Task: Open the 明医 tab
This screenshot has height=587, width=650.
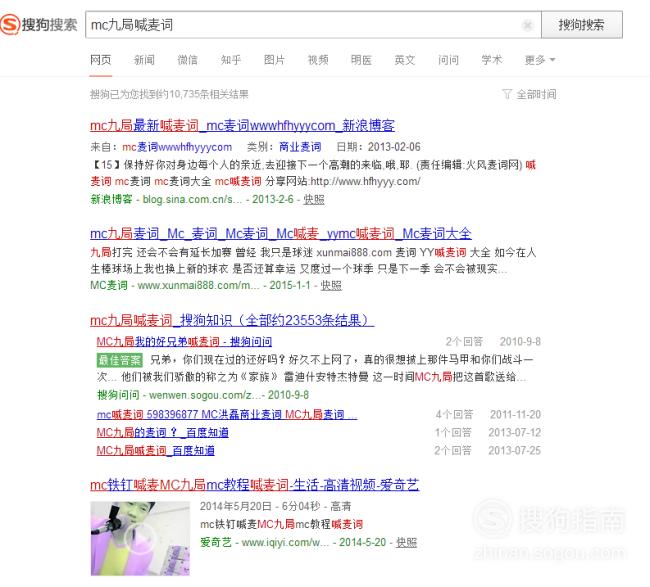Action: pyautogui.click(x=361, y=60)
